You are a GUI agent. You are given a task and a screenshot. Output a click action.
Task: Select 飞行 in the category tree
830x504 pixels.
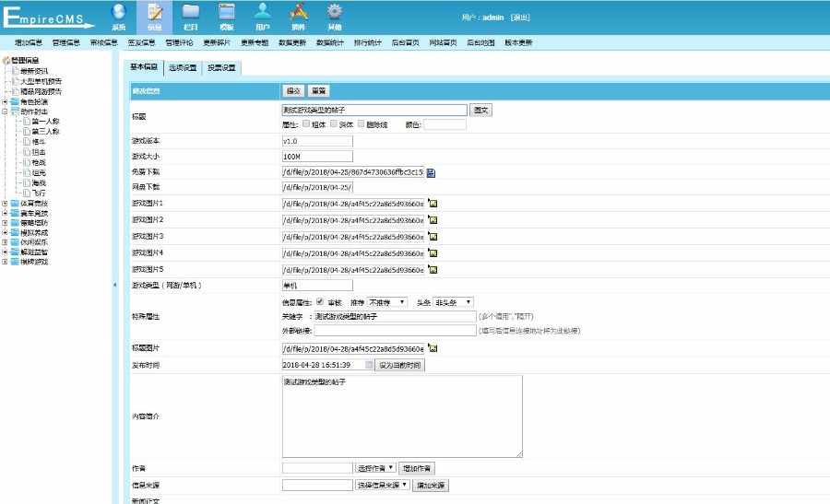[x=39, y=193]
